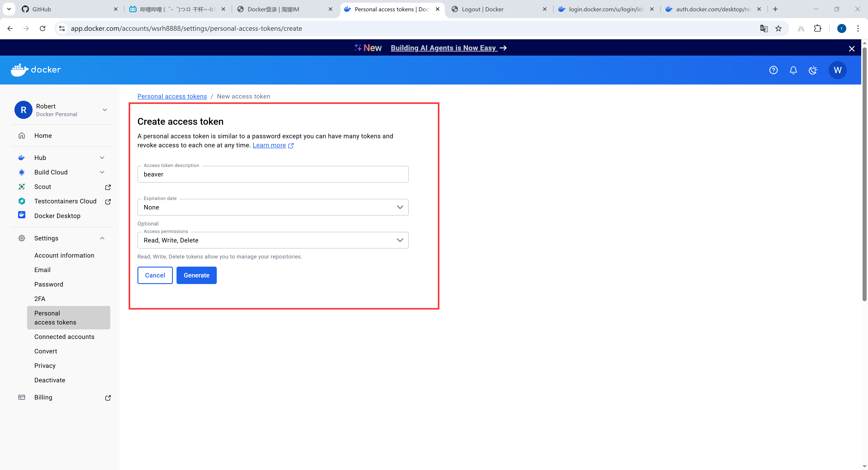The height and width of the screenshot is (470, 868).
Task: Click the Learn more link
Action: (269, 145)
